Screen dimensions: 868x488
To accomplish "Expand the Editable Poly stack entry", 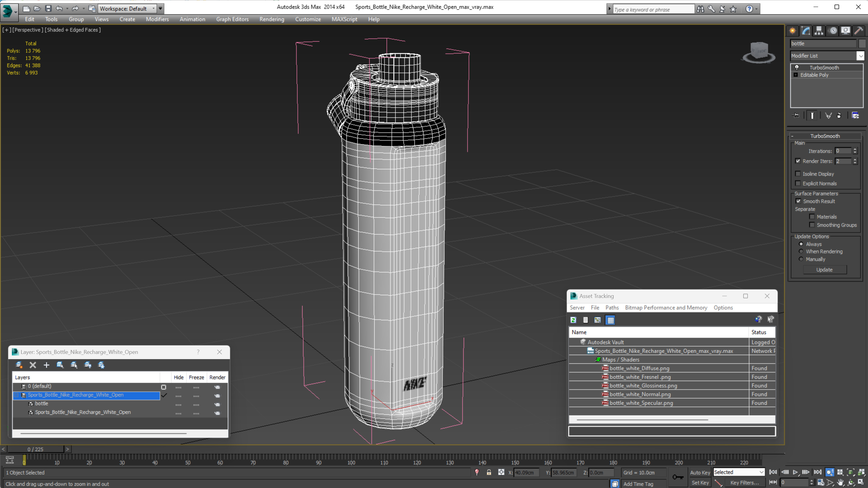I will point(796,75).
